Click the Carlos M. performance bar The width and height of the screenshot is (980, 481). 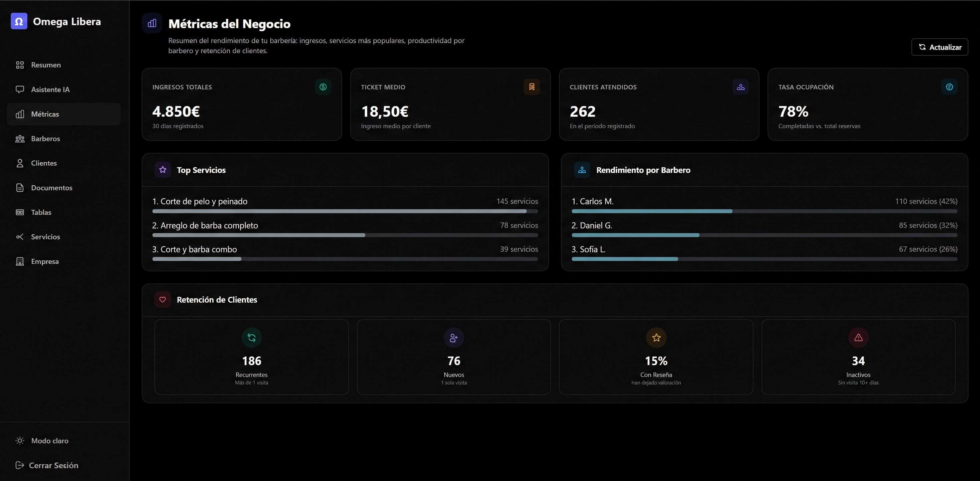764,211
